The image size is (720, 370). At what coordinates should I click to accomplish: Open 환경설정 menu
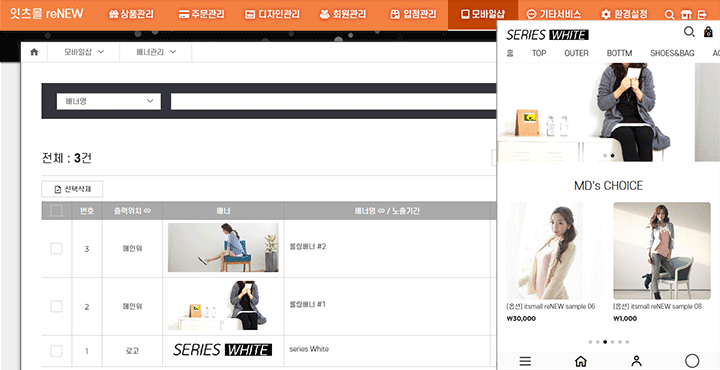pos(624,15)
